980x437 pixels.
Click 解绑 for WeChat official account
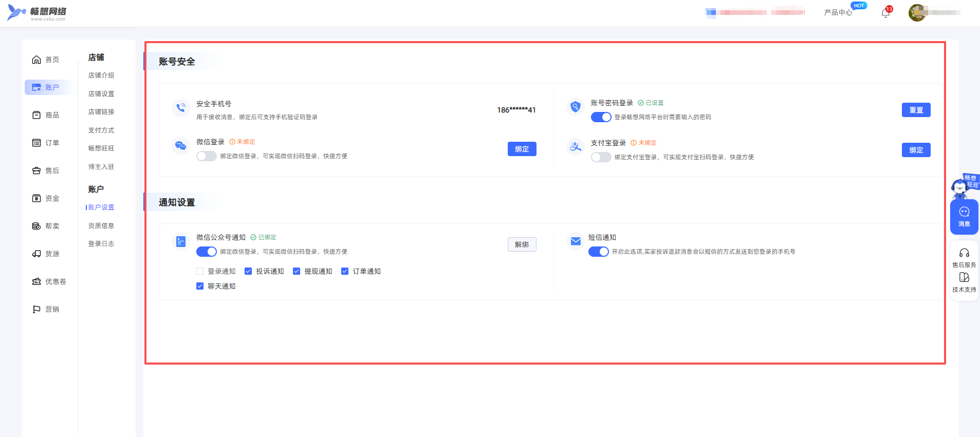[522, 244]
